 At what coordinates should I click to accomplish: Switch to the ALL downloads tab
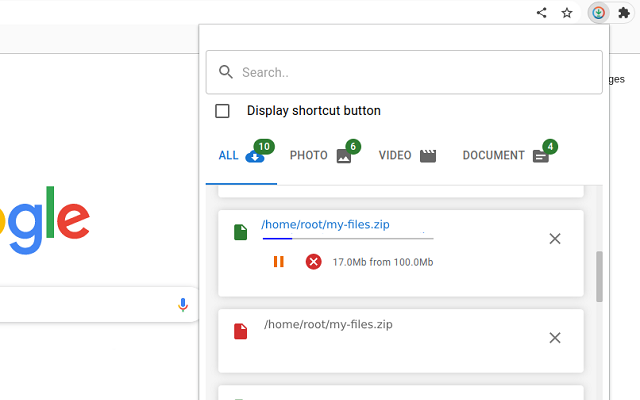[241, 156]
